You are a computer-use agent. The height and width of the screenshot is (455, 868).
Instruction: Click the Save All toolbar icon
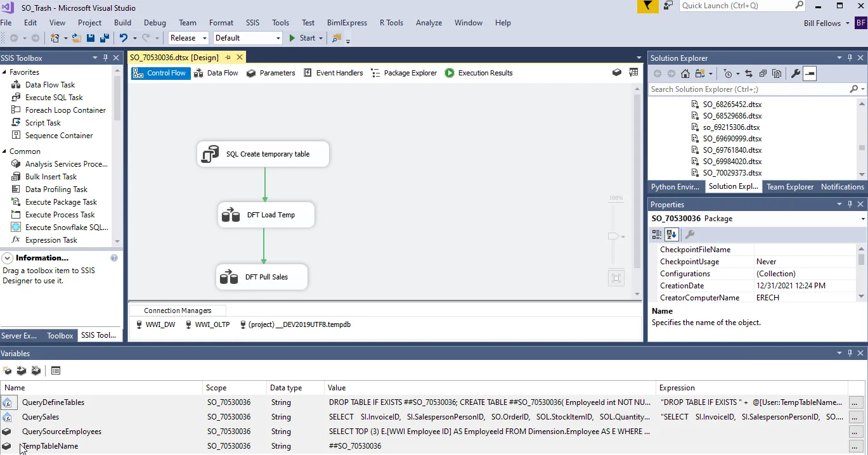pyautogui.click(x=104, y=38)
